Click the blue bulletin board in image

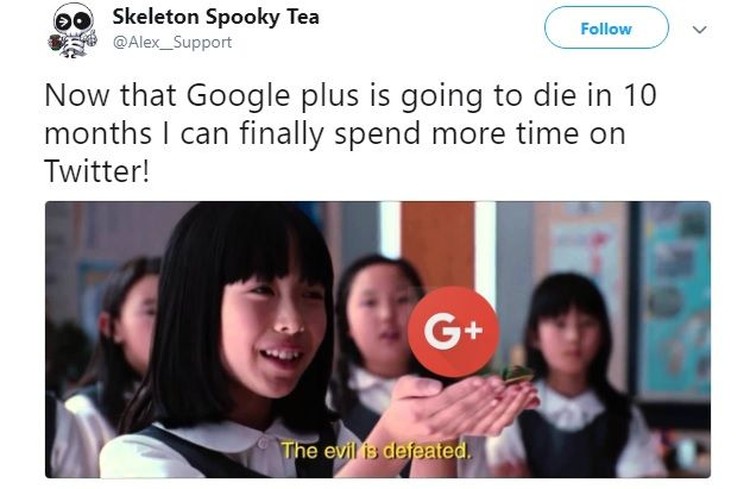point(674,299)
